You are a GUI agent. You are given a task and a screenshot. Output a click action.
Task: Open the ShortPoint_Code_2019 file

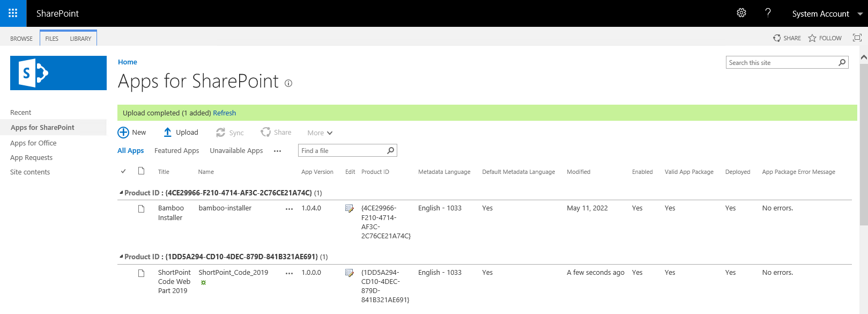[x=233, y=273]
